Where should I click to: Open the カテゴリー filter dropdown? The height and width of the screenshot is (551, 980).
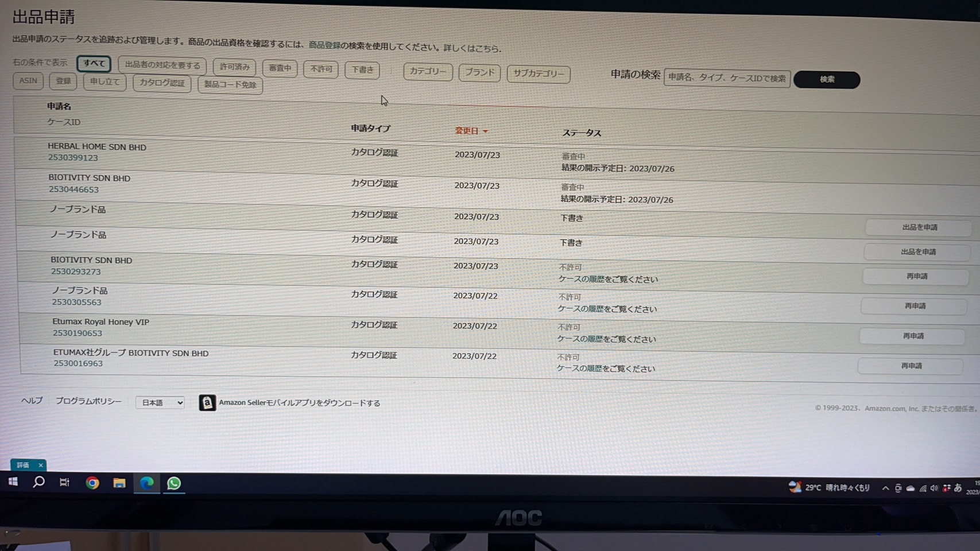(428, 71)
